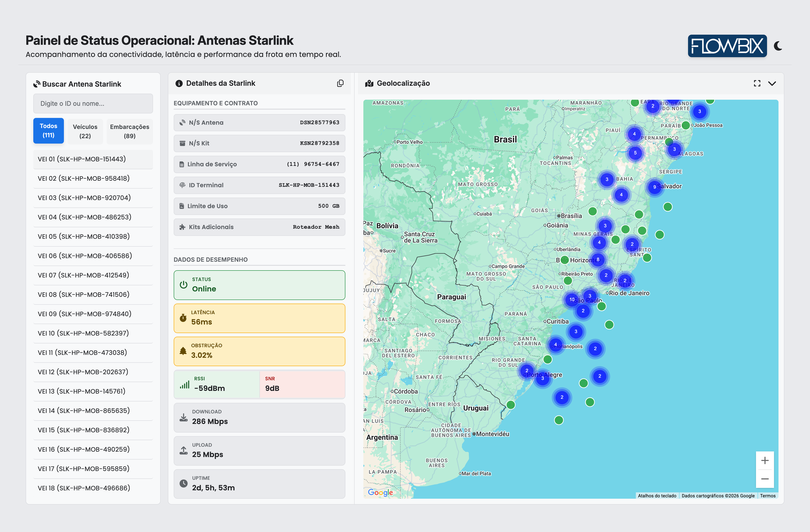Click the Detalhes da Starlink info icon

pyautogui.click(x=179, y=83)
